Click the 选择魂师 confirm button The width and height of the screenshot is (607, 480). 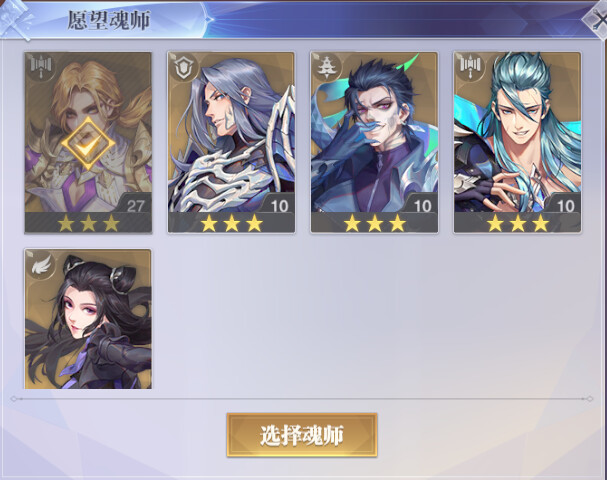tap(302, 435)
